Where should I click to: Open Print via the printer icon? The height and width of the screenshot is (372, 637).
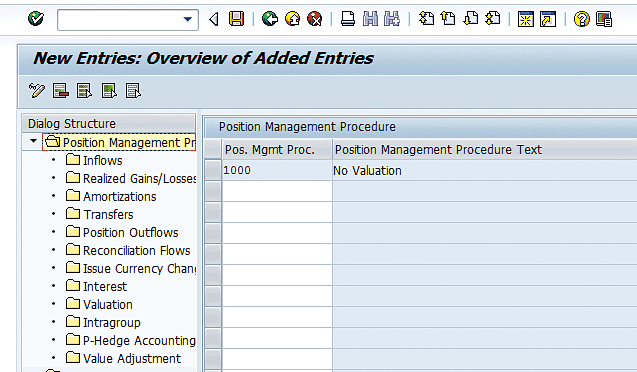(x=348, y=19)
